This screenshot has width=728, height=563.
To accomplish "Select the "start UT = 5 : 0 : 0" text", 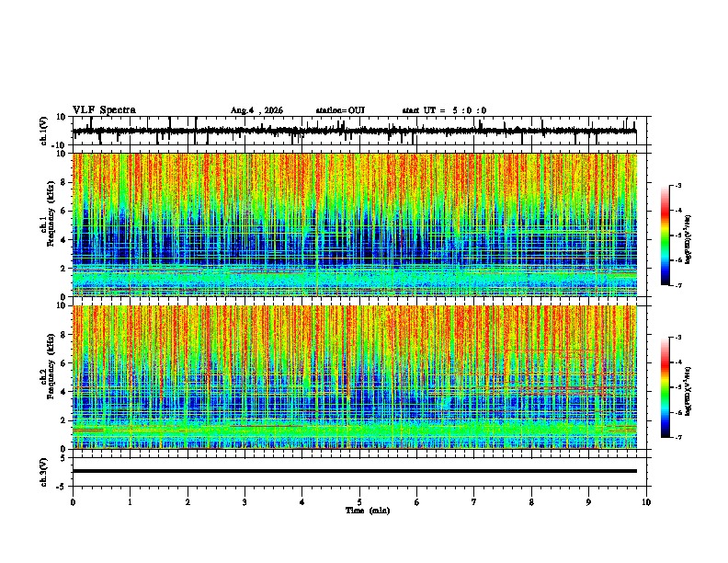I will point(444,110).
